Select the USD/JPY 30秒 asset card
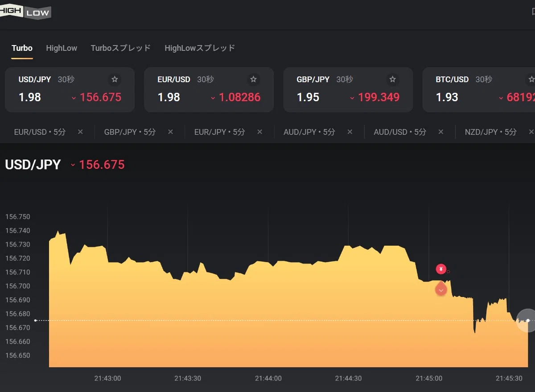535x392 pixels. (x=70, y=90)
